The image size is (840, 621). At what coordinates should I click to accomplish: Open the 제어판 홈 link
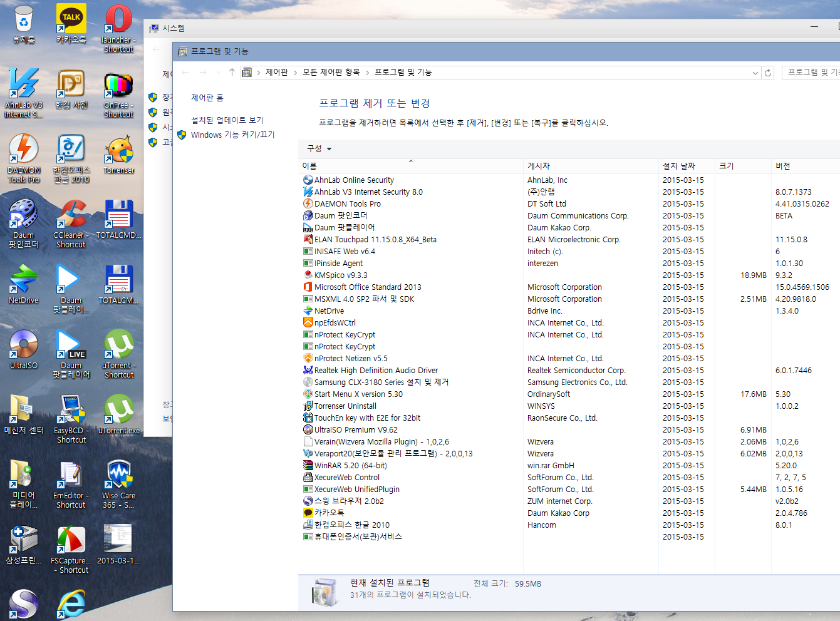207,98
